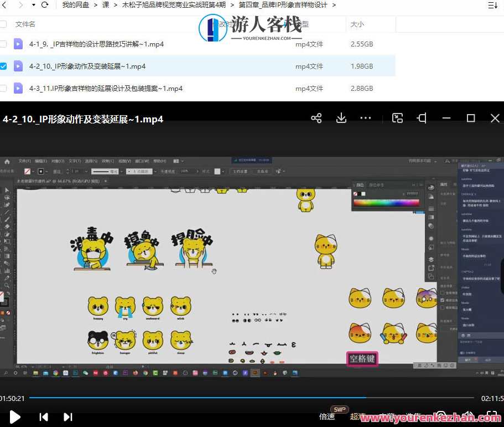Uncheck the selected file 4-2_10 checkbox

tap(4, 66)
